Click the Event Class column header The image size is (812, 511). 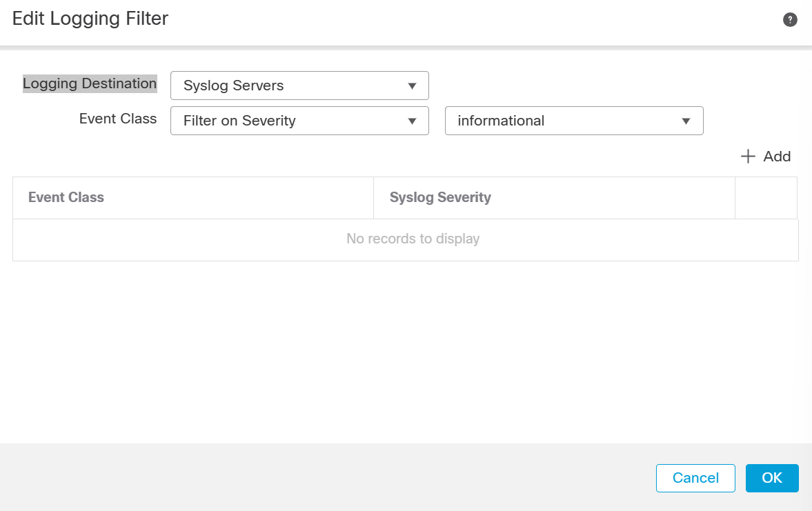[x=66, y=197]
